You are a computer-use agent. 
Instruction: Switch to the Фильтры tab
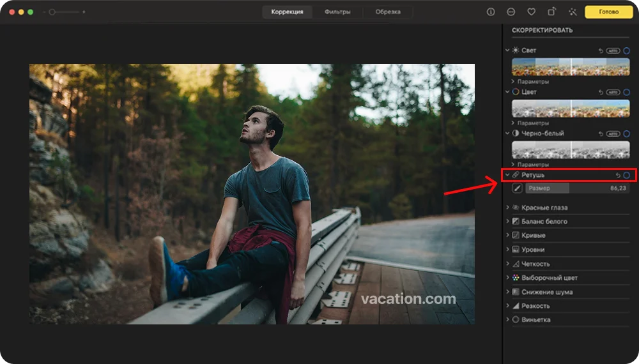(x=337, y=12)
